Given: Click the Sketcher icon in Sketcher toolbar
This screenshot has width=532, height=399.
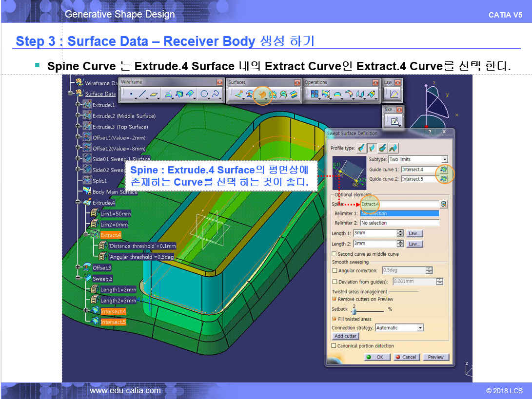Looking at the screenshot, I should 394,121.
